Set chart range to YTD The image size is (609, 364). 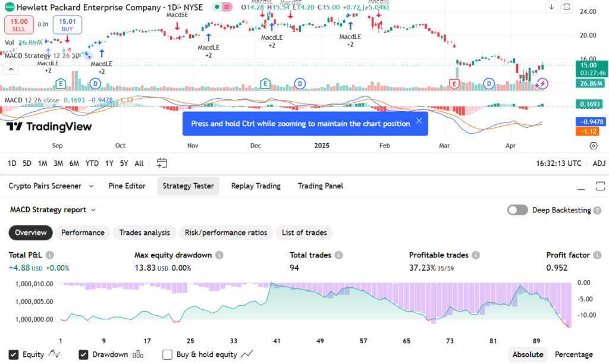(x=92, y=163)
